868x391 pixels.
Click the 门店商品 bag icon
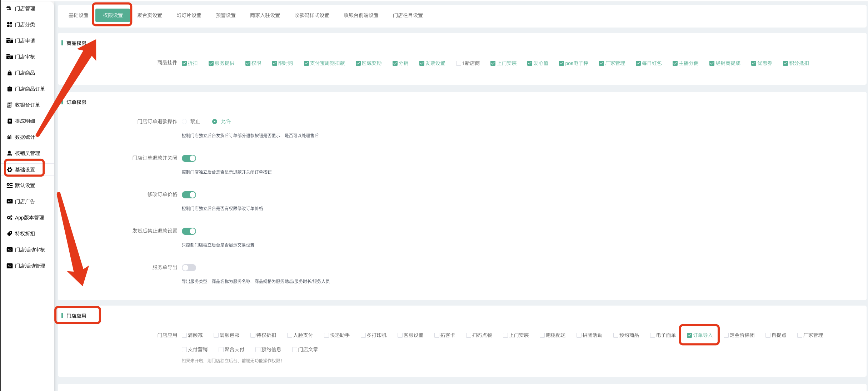[10, 73]
